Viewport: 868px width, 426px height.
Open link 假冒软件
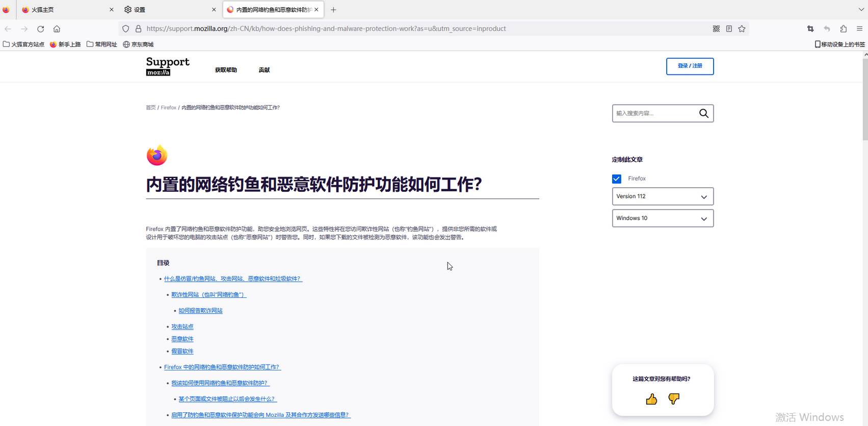tap(182, 351)
